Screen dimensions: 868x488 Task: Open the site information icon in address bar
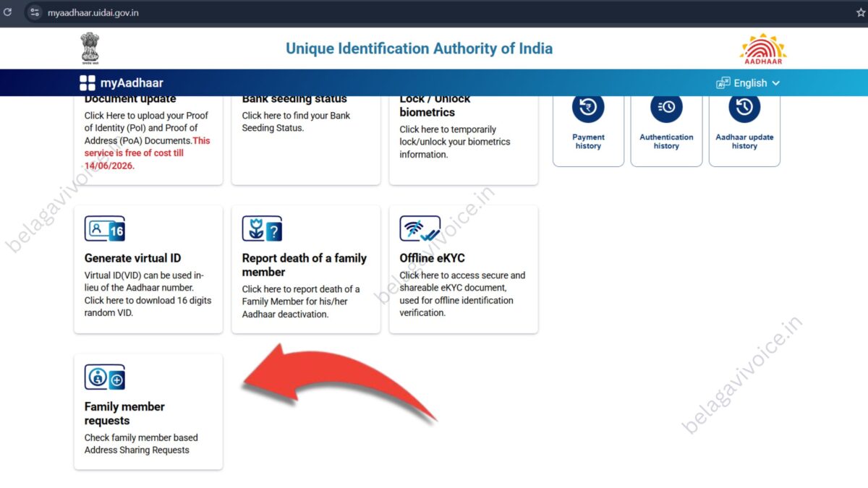[35, 12]
